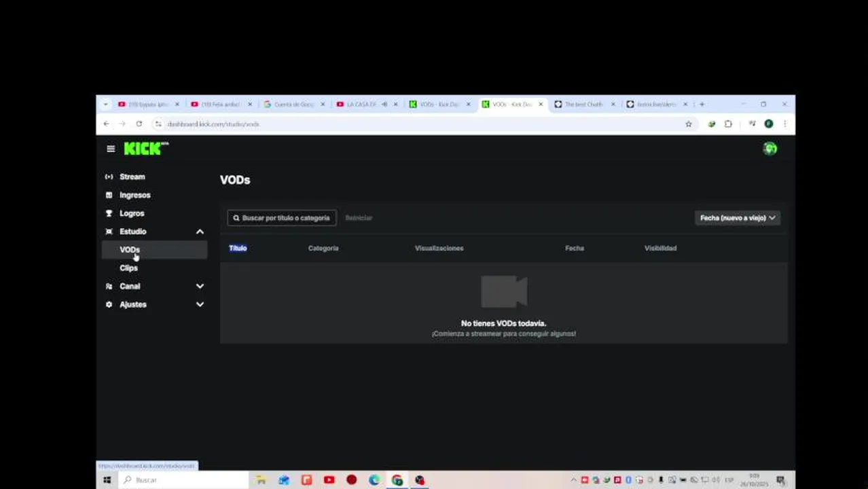This screenshot has width=868, height=489.
Task: Click Chrome icon in the taskbar
Action: click(x=397, y=480)
